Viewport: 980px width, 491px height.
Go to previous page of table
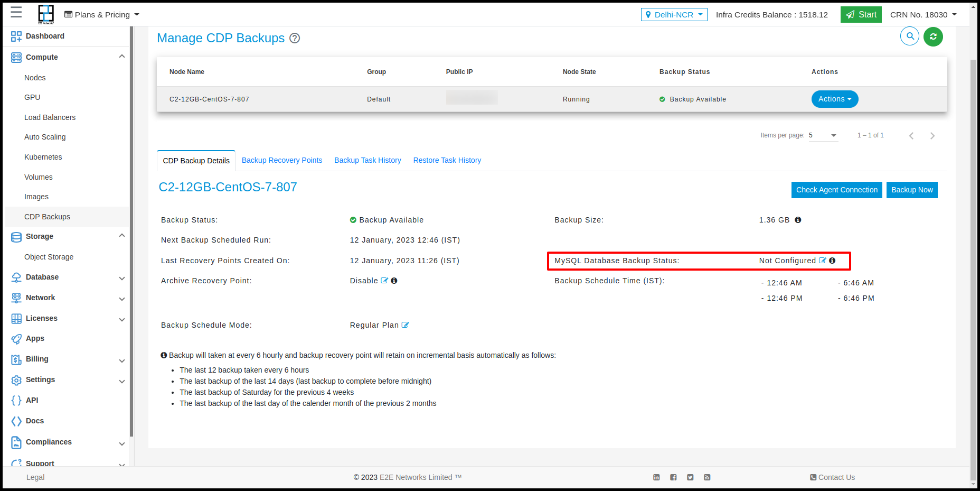click(x=911, y=136)
